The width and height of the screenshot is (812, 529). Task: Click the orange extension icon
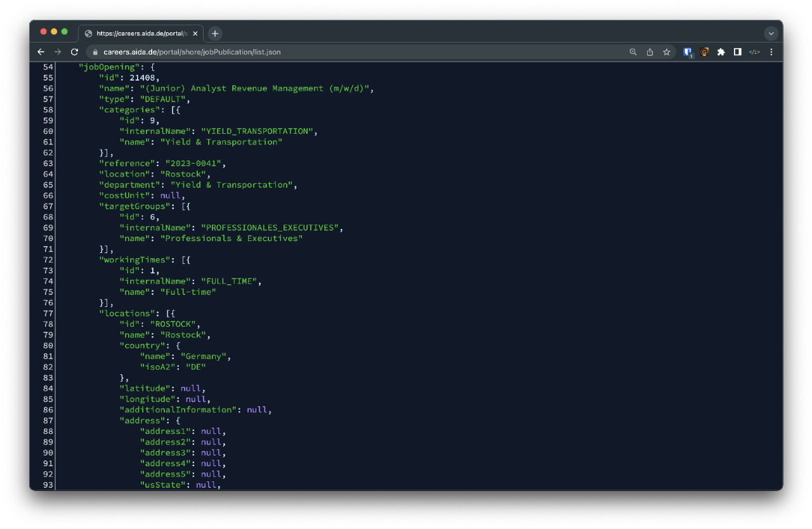point(704,51)
